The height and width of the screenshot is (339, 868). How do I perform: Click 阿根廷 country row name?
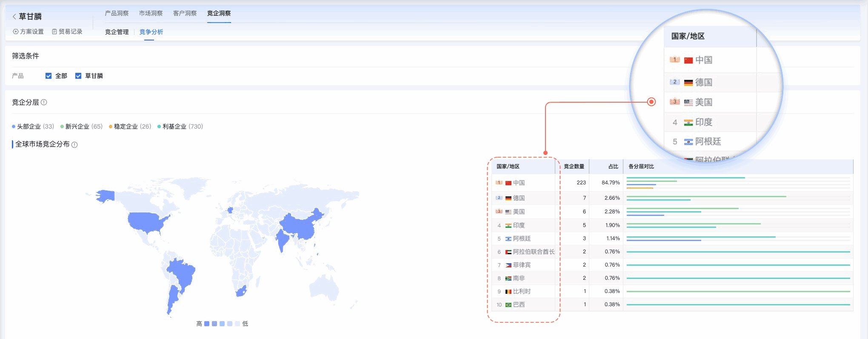[522, 238]
